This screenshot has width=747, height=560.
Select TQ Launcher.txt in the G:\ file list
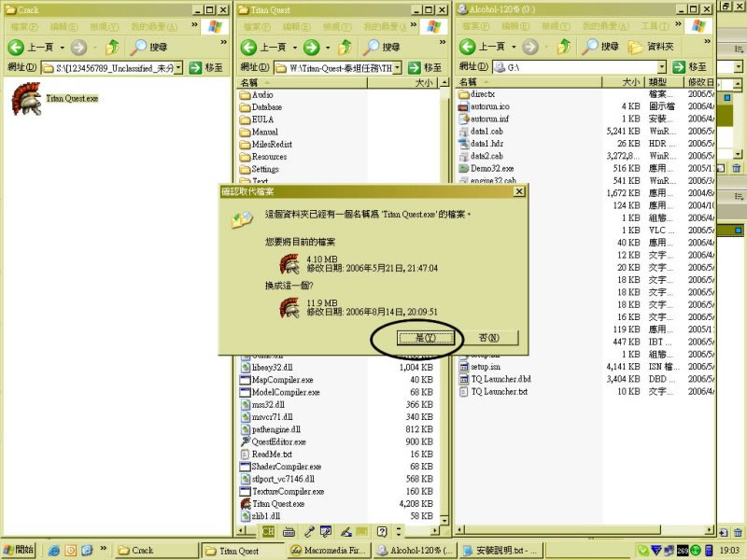point(493,392)
